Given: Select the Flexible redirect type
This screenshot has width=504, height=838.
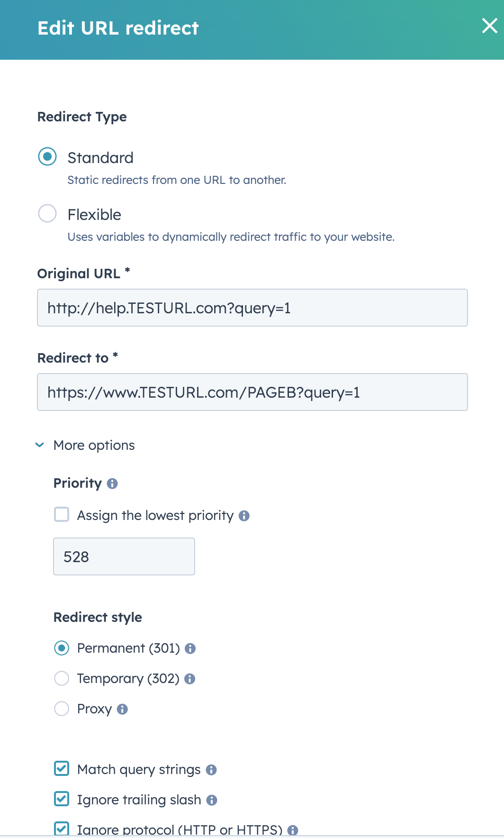Looking at the screenshot, I should pyautogui.click(x=47, y=214).
